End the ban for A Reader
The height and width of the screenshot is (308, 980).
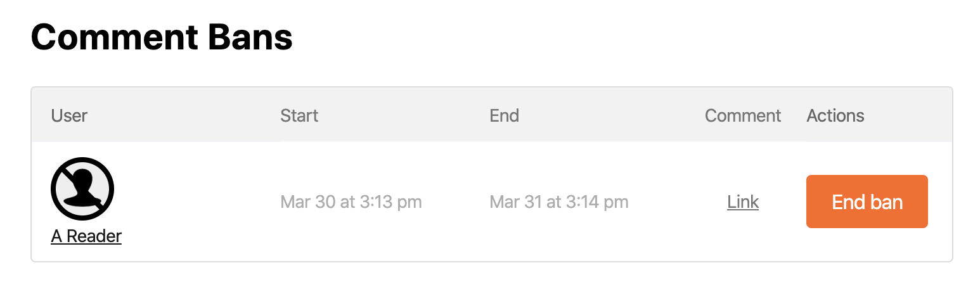867,202
